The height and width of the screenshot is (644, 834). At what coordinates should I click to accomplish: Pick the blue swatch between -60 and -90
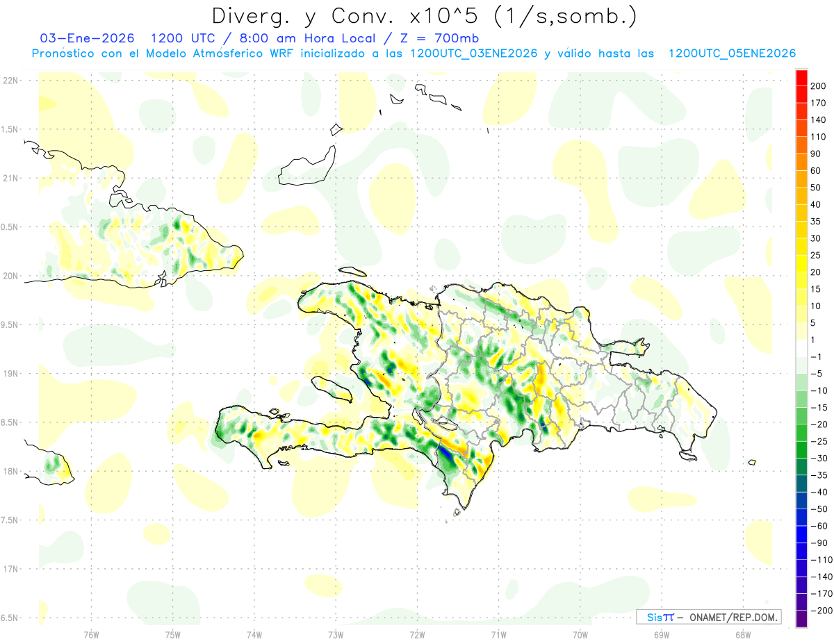coord(801,534)
